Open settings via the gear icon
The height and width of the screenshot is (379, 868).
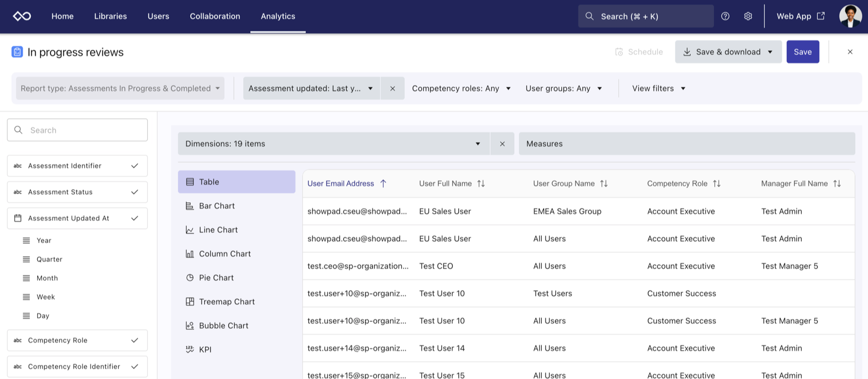coord(748,16)
